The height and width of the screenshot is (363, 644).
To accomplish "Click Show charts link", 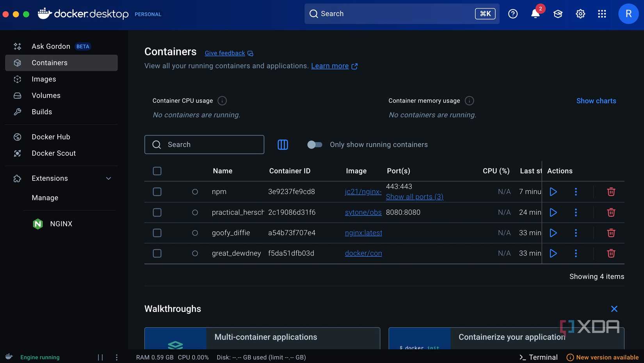I will [x=596, y=101].
